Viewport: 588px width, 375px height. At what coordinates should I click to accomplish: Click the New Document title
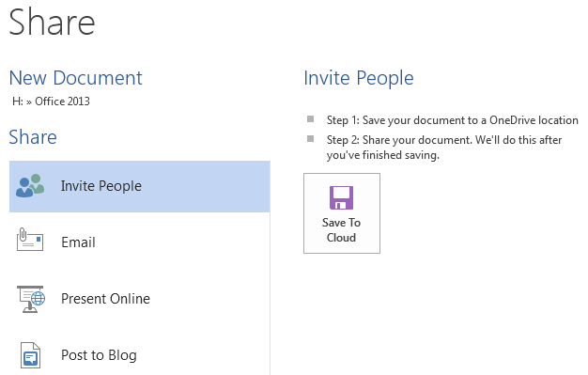click(76, 78)
